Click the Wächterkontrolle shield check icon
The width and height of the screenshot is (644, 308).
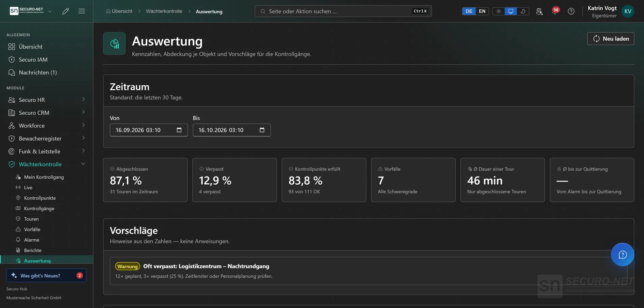[x=12, y=164]
